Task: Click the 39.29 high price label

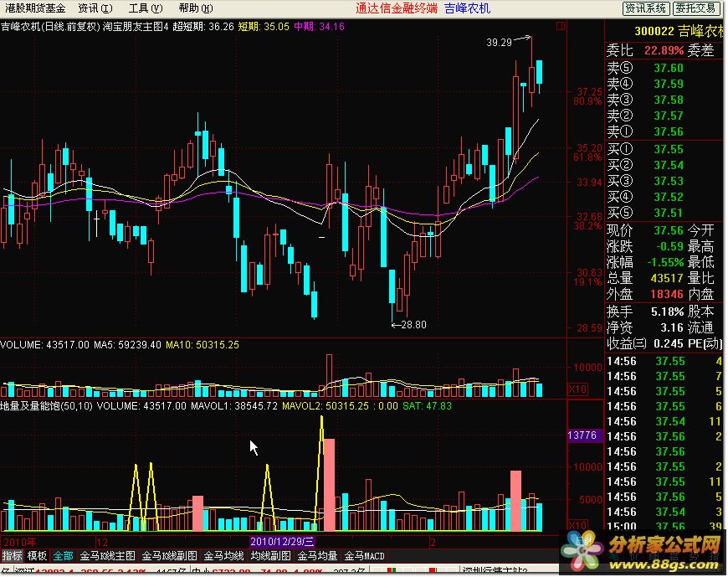Action: pyautogui.click(x=499, y=42)
